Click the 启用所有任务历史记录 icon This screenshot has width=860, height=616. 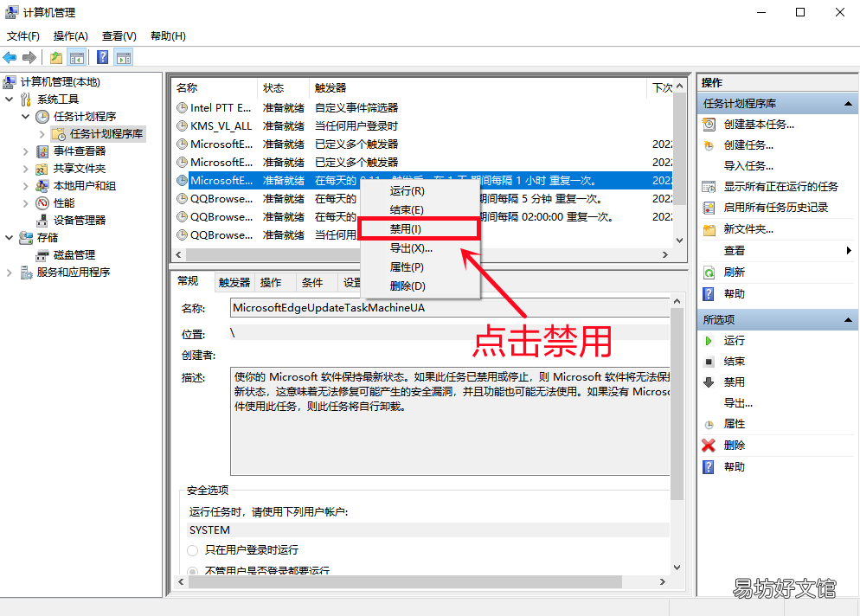click(709, 208)
